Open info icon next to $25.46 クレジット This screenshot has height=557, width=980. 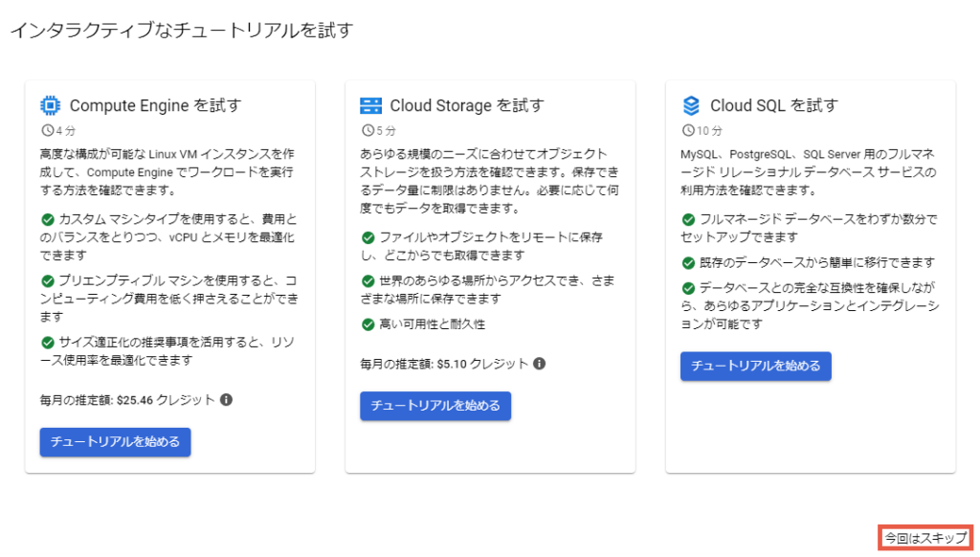click(226, 399)
